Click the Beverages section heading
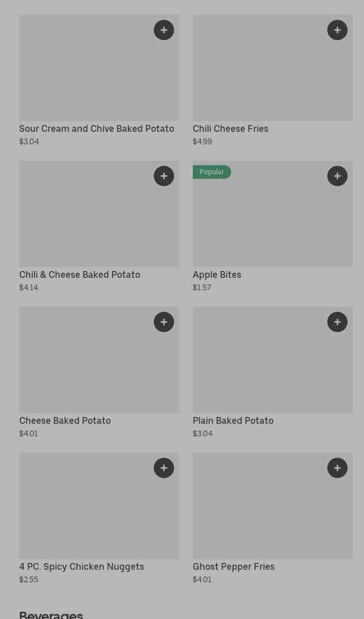The image size is (364, 619). tap(51, 614)
